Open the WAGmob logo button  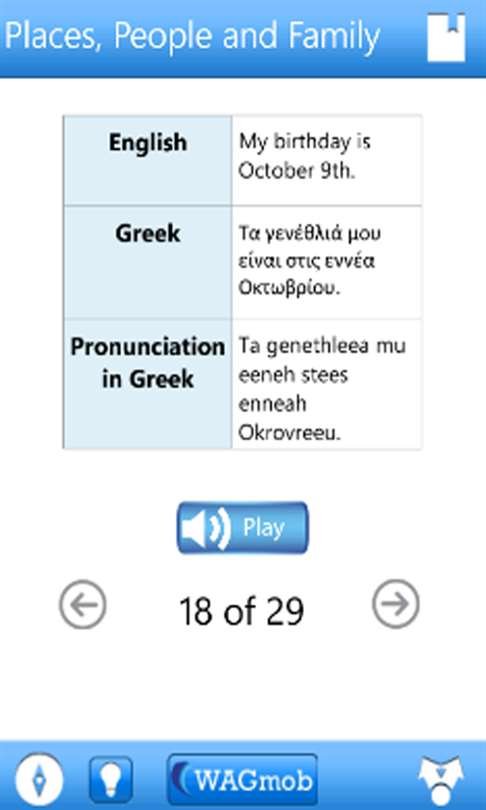pos(243,780)
